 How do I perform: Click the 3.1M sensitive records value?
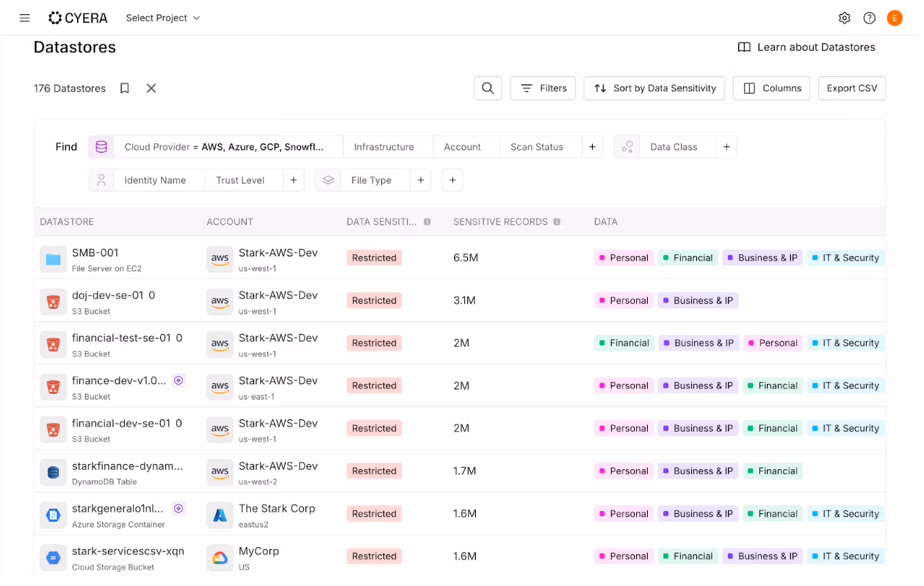click(x=464, y=300)
